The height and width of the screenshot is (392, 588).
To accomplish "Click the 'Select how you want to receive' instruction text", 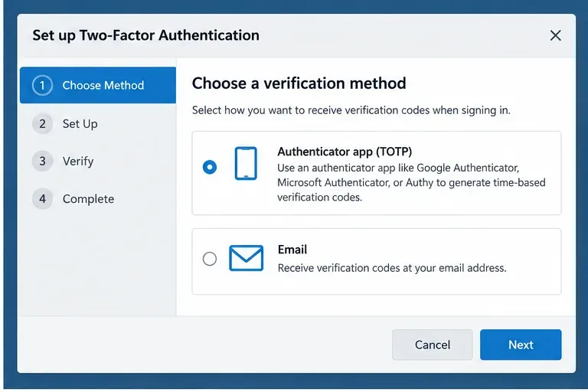I will [x=351, y=110].
